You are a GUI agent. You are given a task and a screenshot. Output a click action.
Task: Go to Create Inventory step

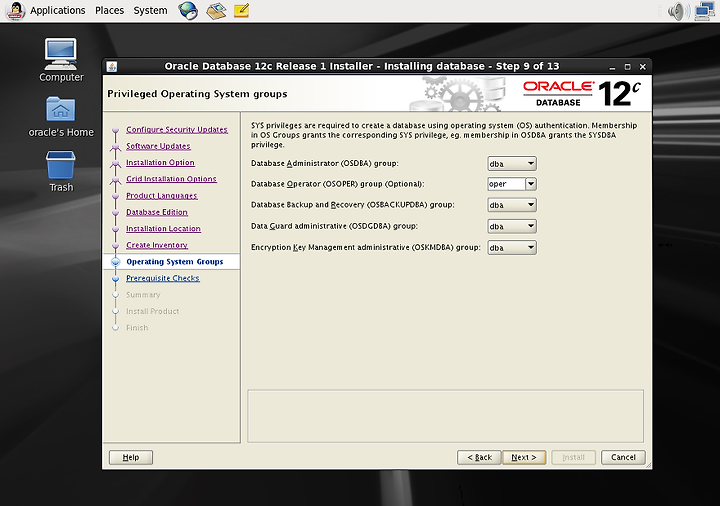coord(157,245)
